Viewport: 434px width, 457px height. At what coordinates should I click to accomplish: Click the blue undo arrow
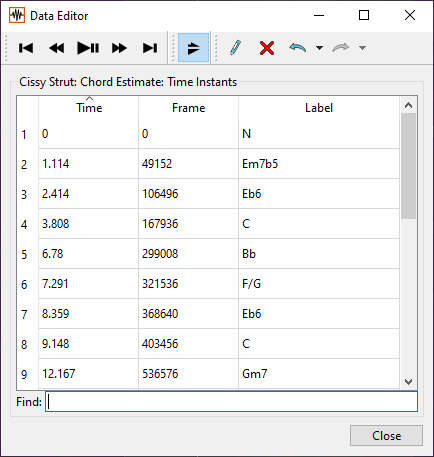tap(298, 48)
